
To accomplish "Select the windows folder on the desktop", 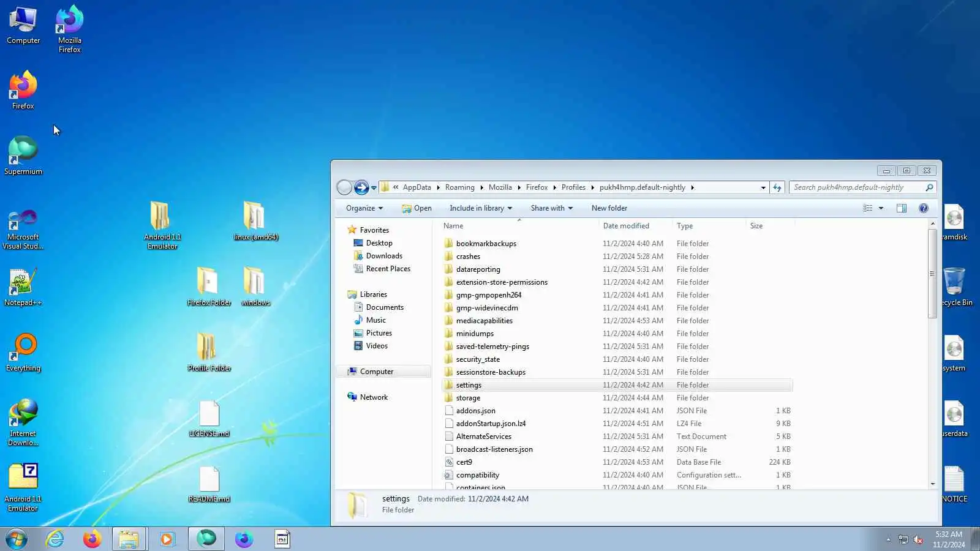I will click(255, 287).
